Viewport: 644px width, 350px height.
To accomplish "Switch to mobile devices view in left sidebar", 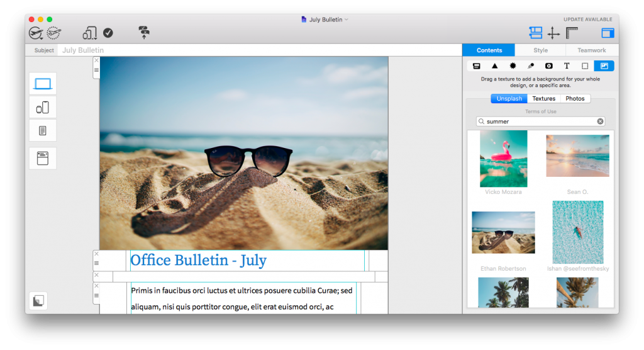I will (x=43, y=108).
